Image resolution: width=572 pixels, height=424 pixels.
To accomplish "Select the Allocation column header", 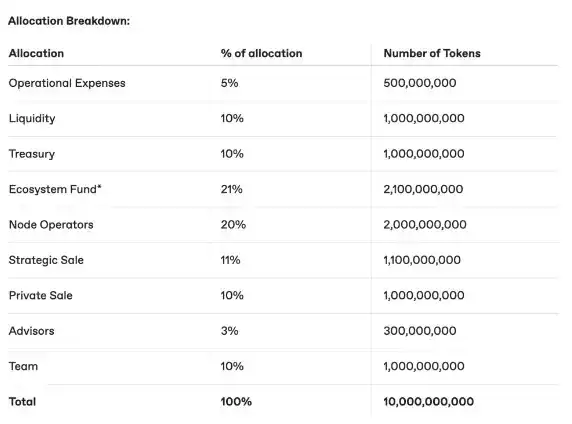I will click(36, 53).
